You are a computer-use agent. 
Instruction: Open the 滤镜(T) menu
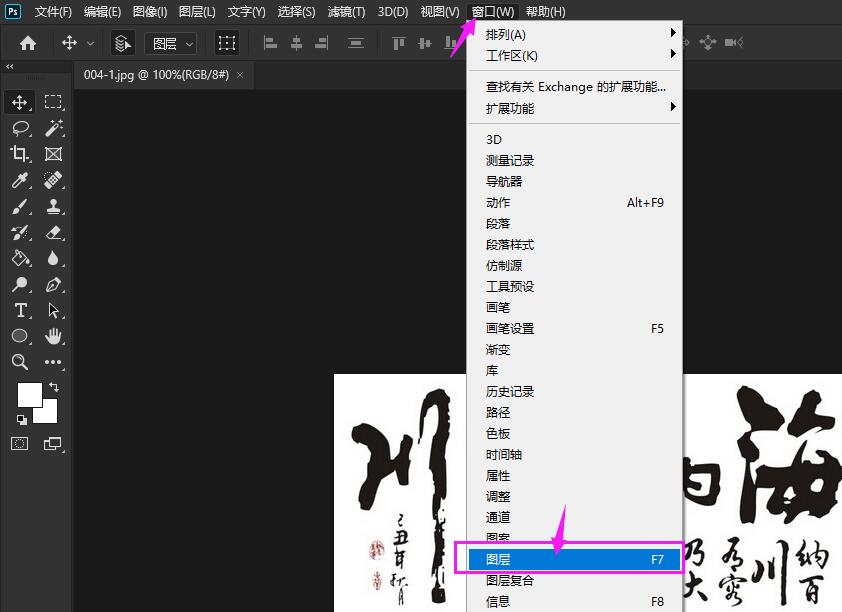click(346, 11)
